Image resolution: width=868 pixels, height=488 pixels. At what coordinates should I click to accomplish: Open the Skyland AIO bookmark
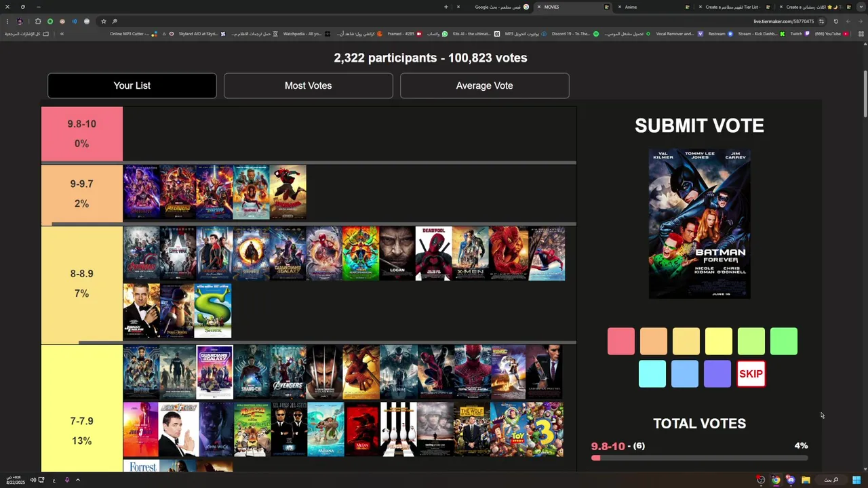(x=202, y=34)
